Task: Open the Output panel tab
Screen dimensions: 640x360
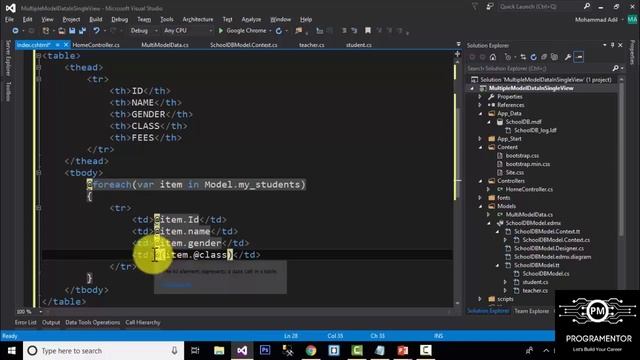Action: (51, 322)
